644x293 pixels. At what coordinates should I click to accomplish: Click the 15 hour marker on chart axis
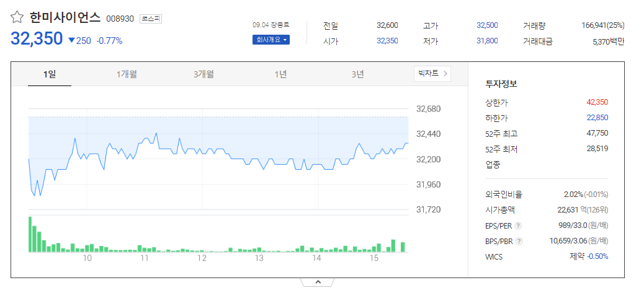click(x=373, y=258)
